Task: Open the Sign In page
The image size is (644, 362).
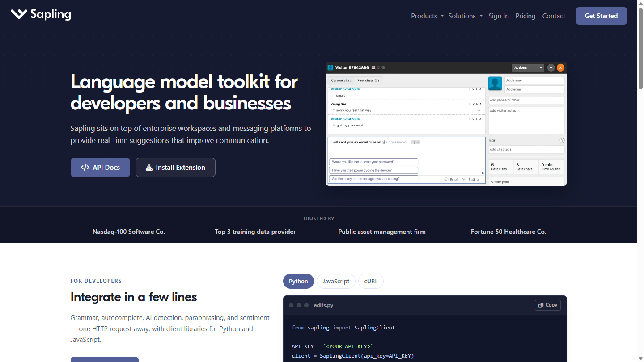Action: click(499, 16)
